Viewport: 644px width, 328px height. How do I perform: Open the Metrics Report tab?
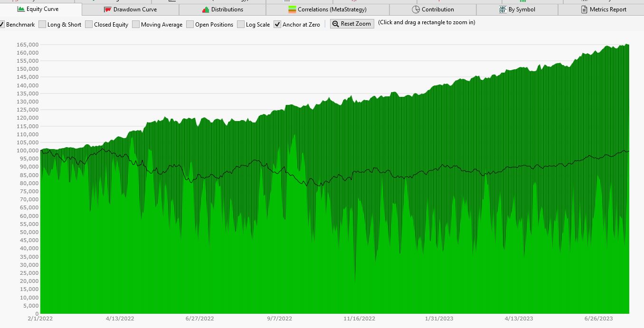pos(608,9)
